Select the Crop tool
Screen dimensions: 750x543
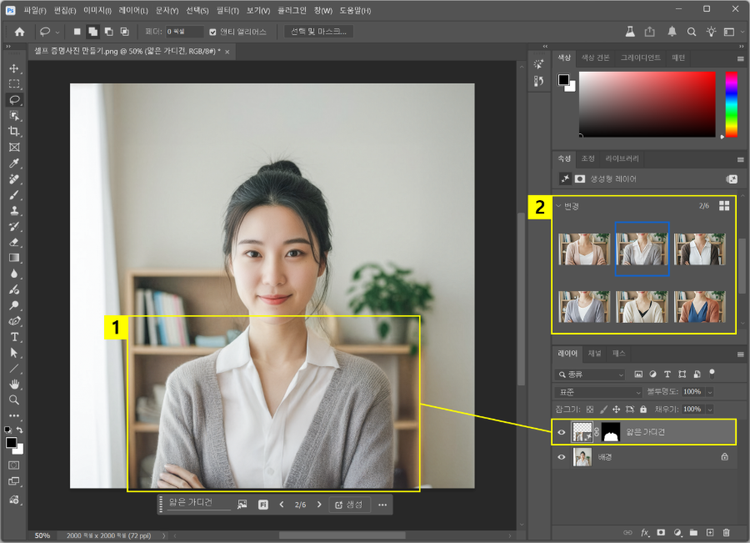coord(14,132)
